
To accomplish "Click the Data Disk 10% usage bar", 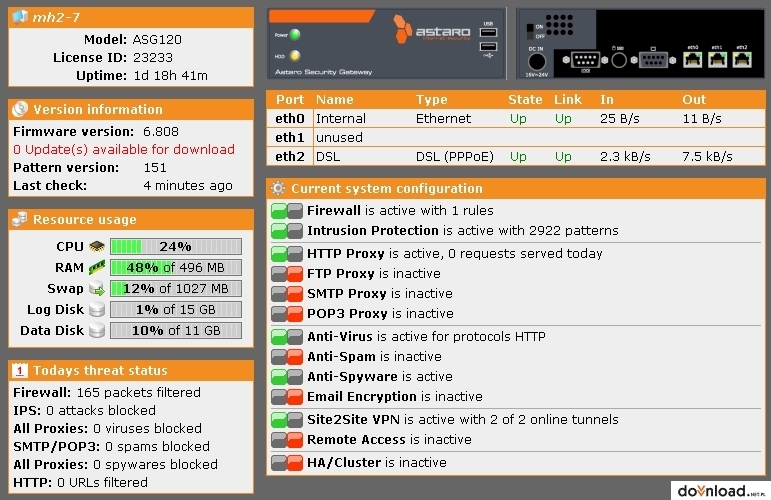I will pos(176,331).
